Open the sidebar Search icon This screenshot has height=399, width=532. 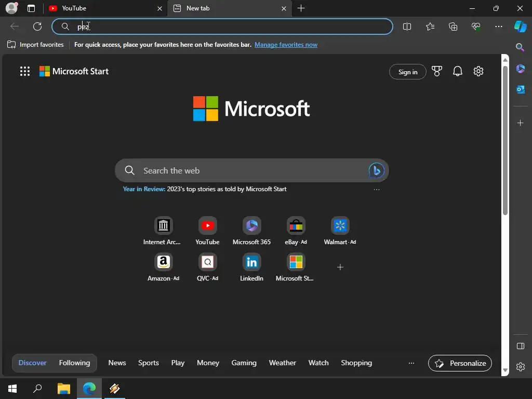520,47
